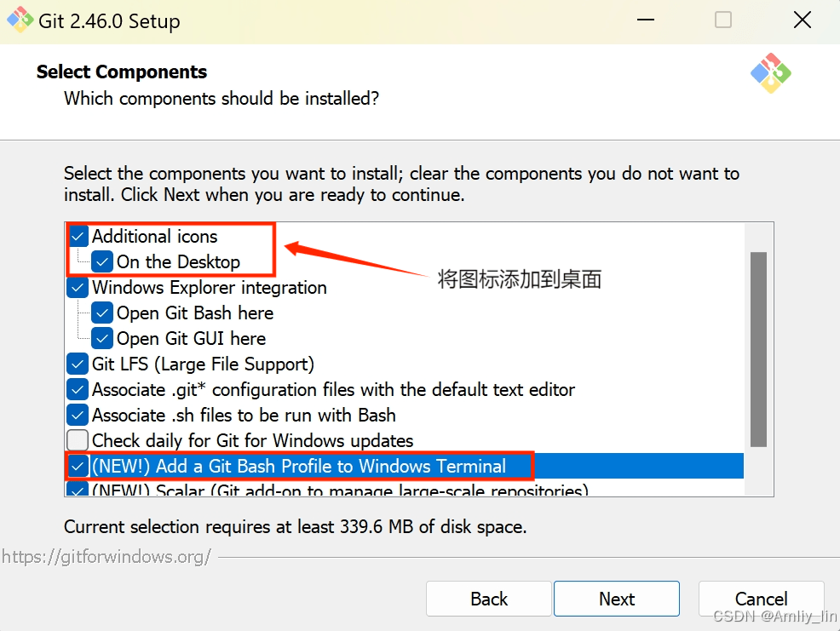Uncheck Associate .git* configuration files option
This screenshot has width=840, height=631.
pos(78,389)
